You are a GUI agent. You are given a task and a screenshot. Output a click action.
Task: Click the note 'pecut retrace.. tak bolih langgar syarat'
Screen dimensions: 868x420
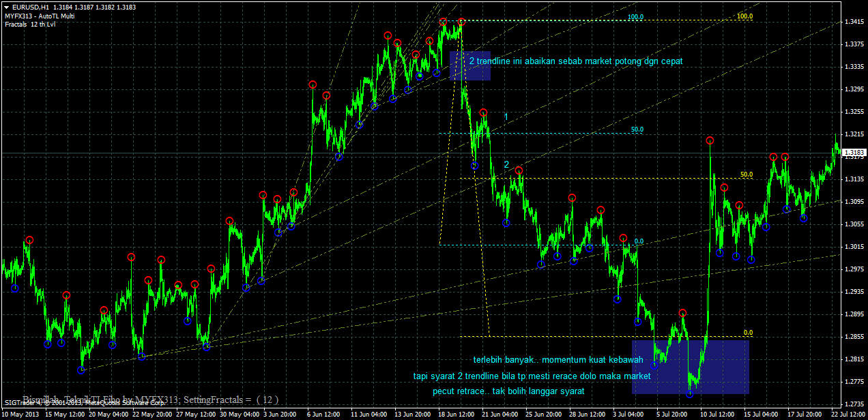coord(508,391)
